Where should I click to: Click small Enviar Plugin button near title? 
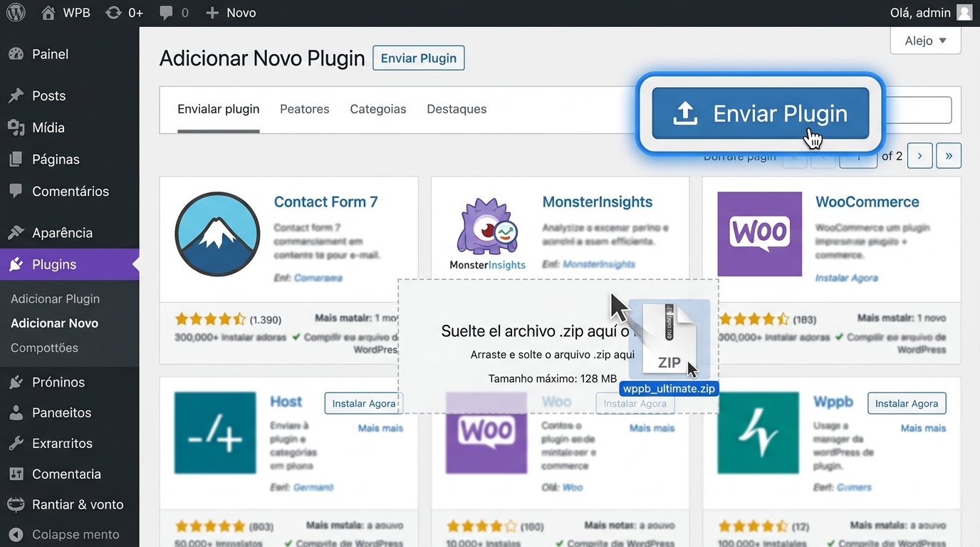tap(419, 58)
